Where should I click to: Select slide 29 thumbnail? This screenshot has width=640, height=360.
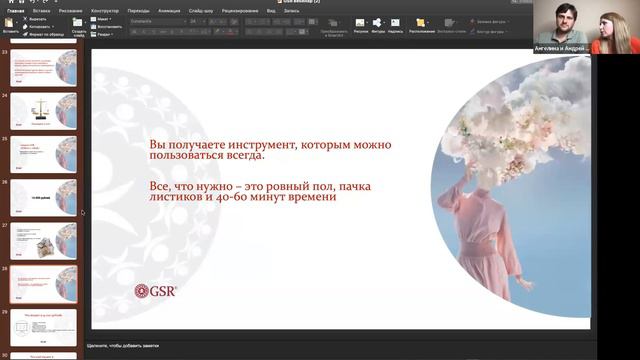click(x=43, y=327)
